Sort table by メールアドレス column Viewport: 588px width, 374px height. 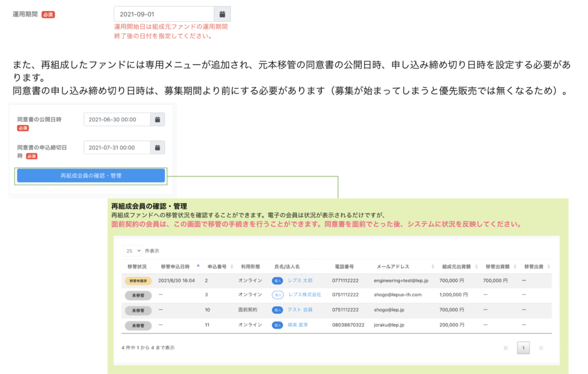tap(431, 267)
